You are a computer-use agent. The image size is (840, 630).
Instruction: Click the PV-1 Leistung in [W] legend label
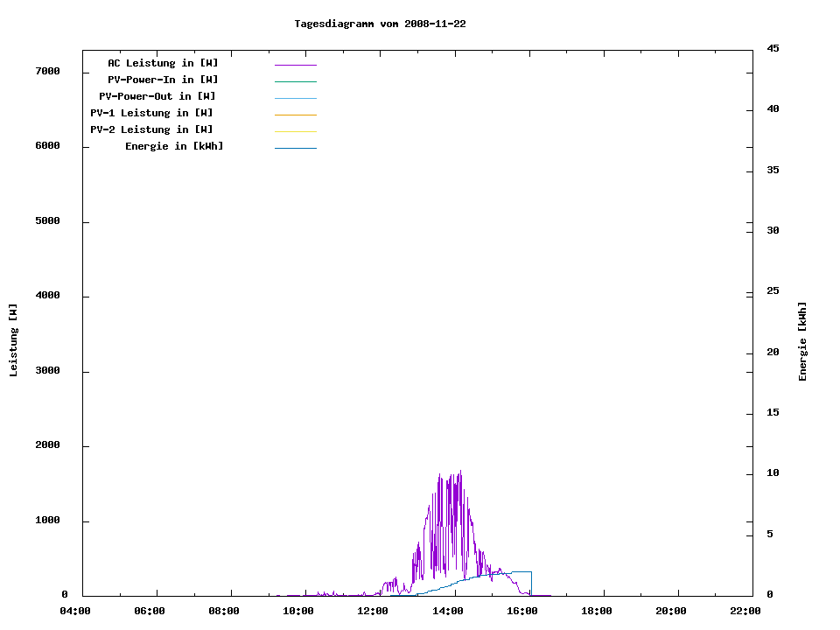pos(151,113)
